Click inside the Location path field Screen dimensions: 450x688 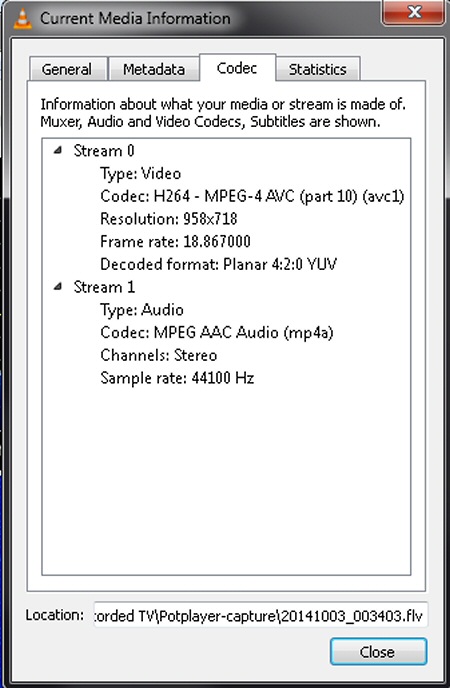click(261, 615)
